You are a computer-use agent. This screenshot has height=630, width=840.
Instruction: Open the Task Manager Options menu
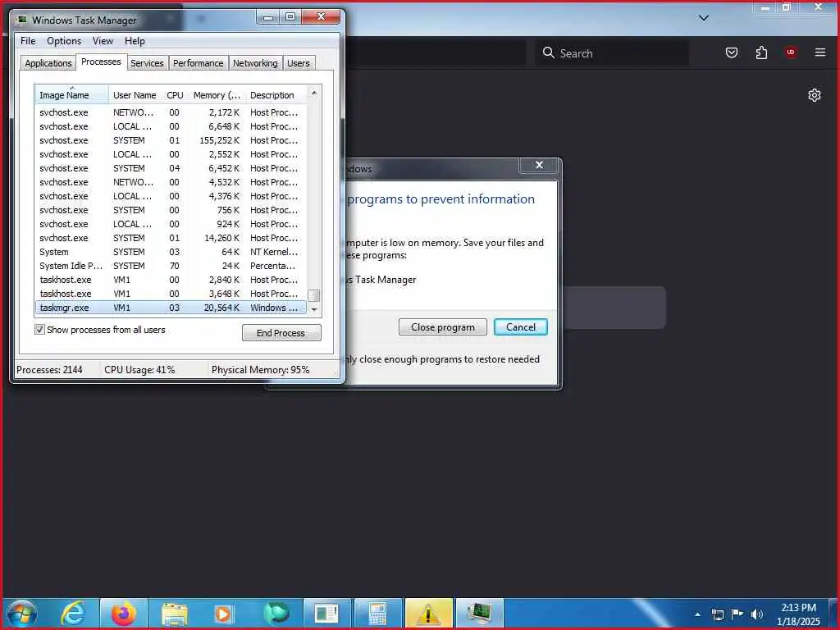click(64, 41)
